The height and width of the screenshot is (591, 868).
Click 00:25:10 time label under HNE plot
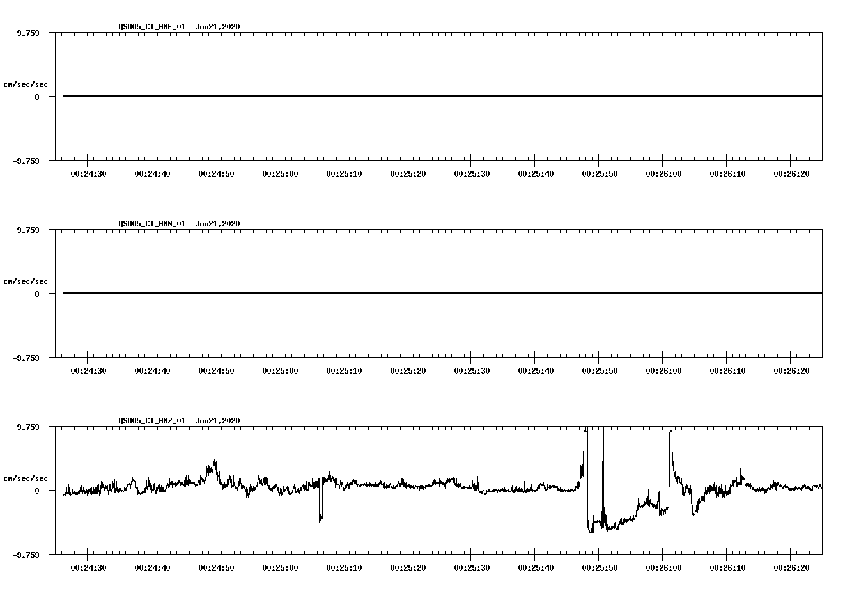click(x=344, y=174)
